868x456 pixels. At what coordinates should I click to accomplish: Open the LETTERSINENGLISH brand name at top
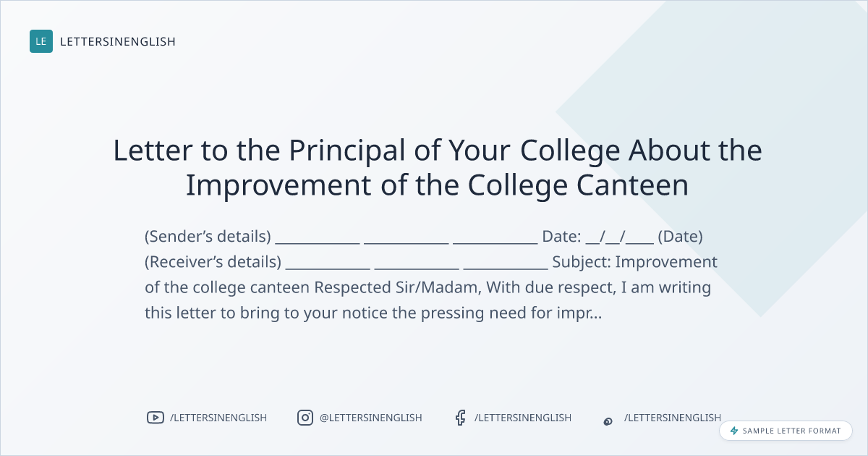(118, 41)
